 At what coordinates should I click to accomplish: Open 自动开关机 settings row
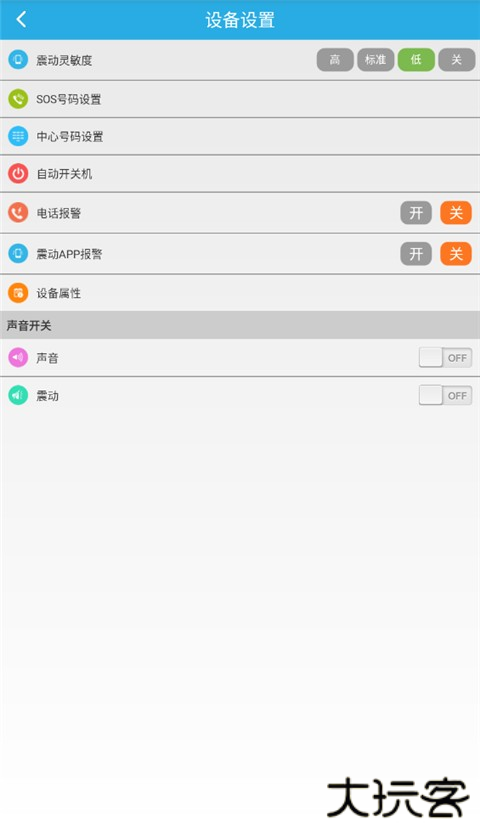pyautogui.click(x=240, y=174)
